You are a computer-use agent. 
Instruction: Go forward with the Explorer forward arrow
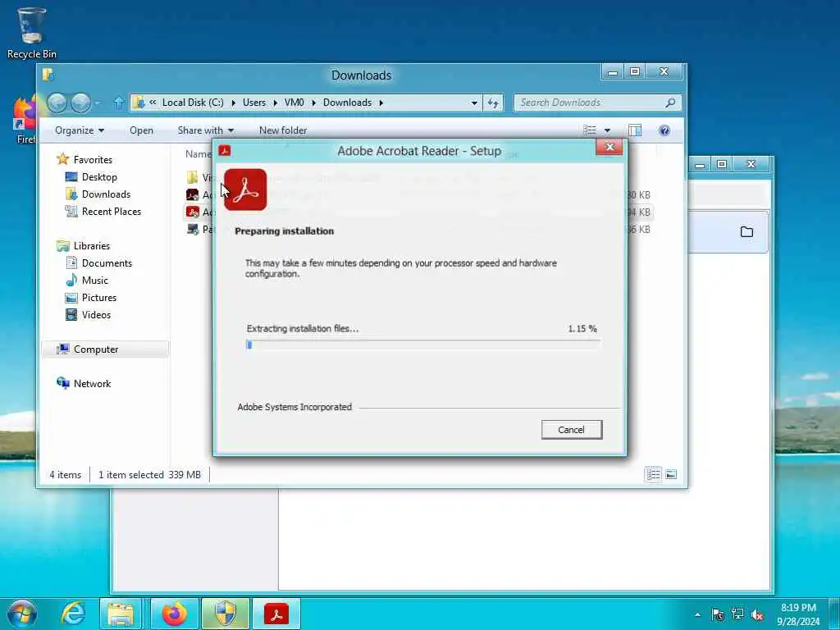tap(81, 103)
